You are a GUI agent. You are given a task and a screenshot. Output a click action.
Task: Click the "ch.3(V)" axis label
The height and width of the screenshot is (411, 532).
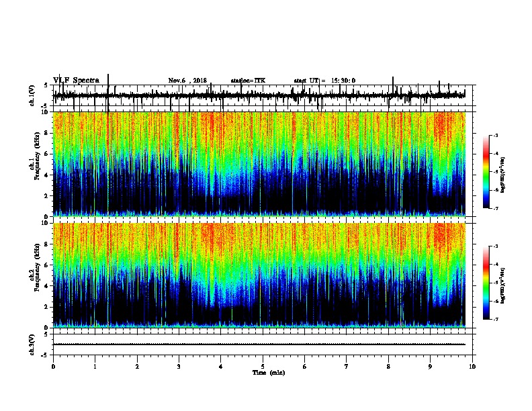[32, 345]
